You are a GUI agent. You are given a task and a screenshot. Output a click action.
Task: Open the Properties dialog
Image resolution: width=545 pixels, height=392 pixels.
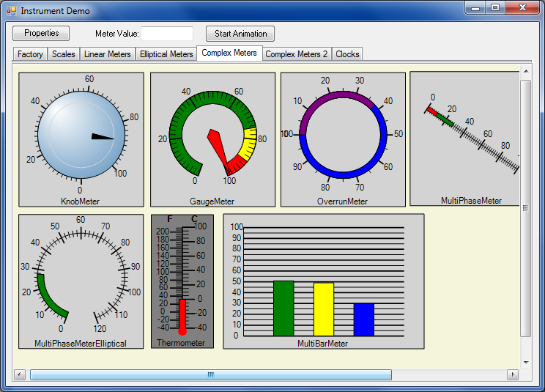coord(41,34)
